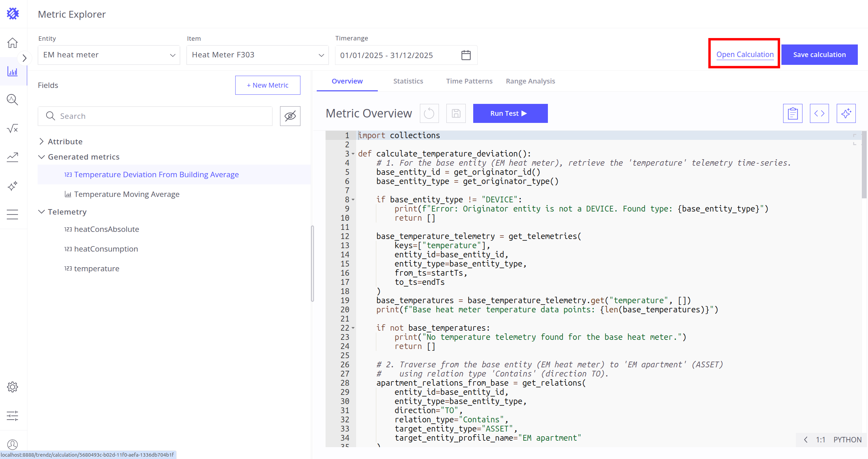
Task: Open the home page sidebar icon
Action: (x=13, y=43)
